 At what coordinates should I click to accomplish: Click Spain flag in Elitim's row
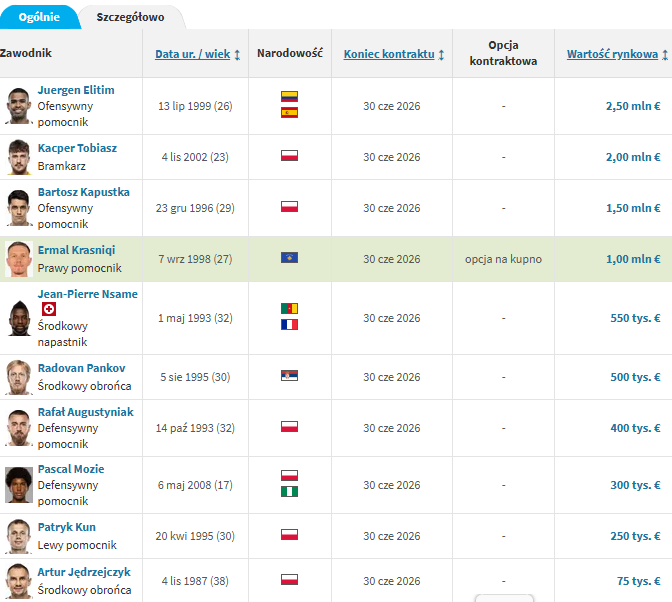click(x=289, y=113)
